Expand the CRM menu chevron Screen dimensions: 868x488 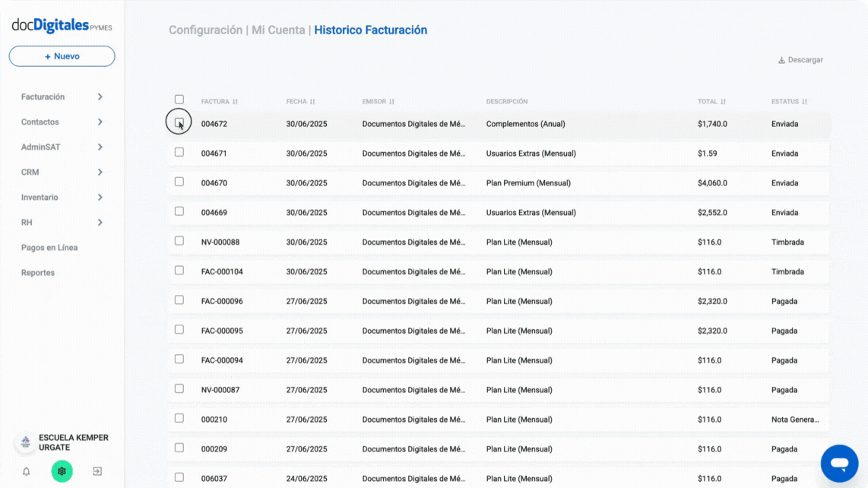coord(100,173)
